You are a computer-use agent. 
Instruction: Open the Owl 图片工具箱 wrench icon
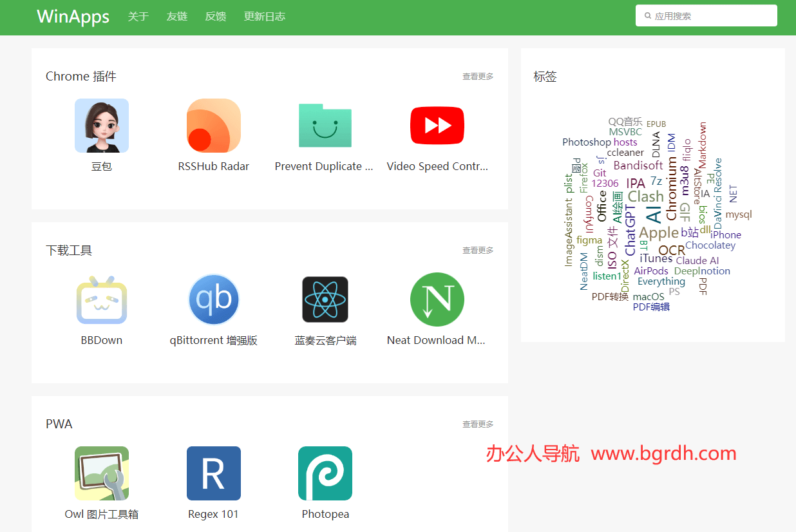(102, 473)
